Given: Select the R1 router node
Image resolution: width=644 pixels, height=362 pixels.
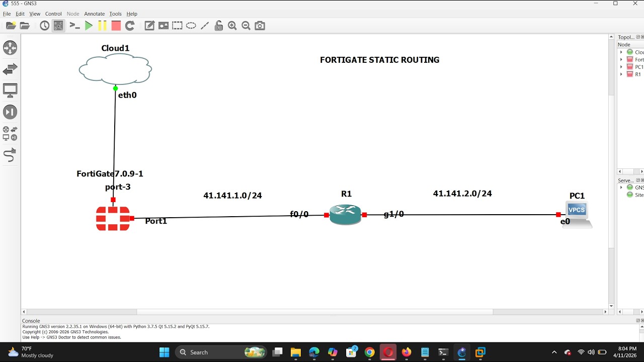Looking at the screenshot, I should pyautogui.click(x=345, y=215).
